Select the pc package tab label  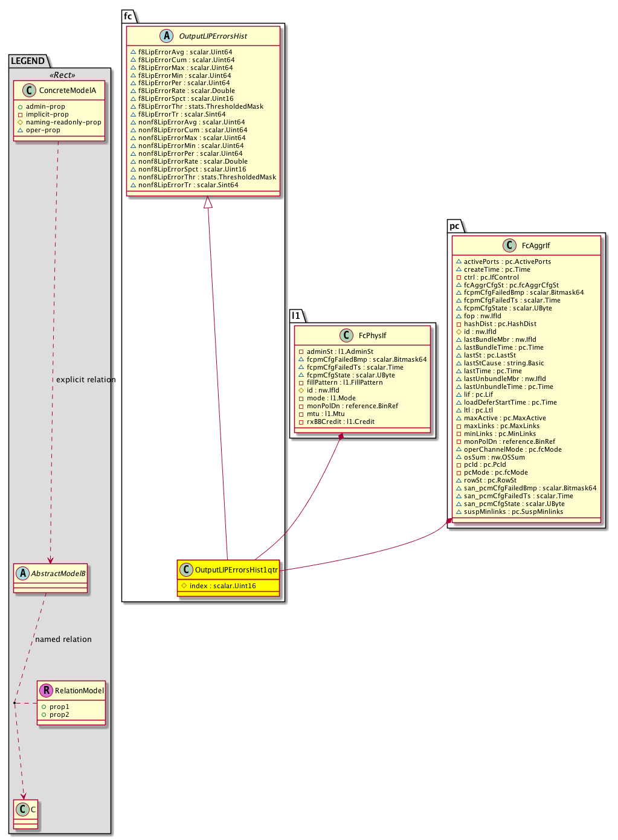tap(454, 226)
